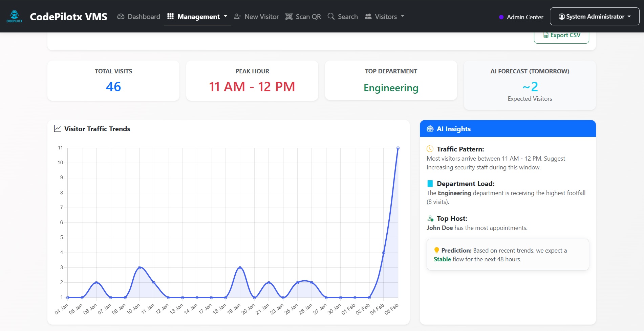Click the 05 Feb peak data point

(398, 148)
